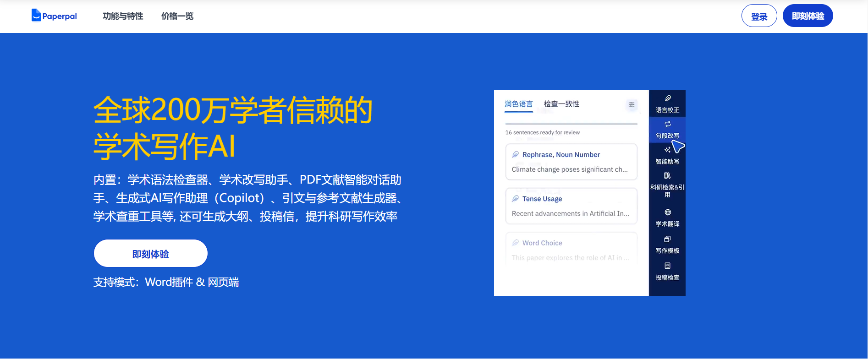Screen dimensions: 868x359
Task: Click the white 即刻体验 hero button
Action: tap(151, 254)
